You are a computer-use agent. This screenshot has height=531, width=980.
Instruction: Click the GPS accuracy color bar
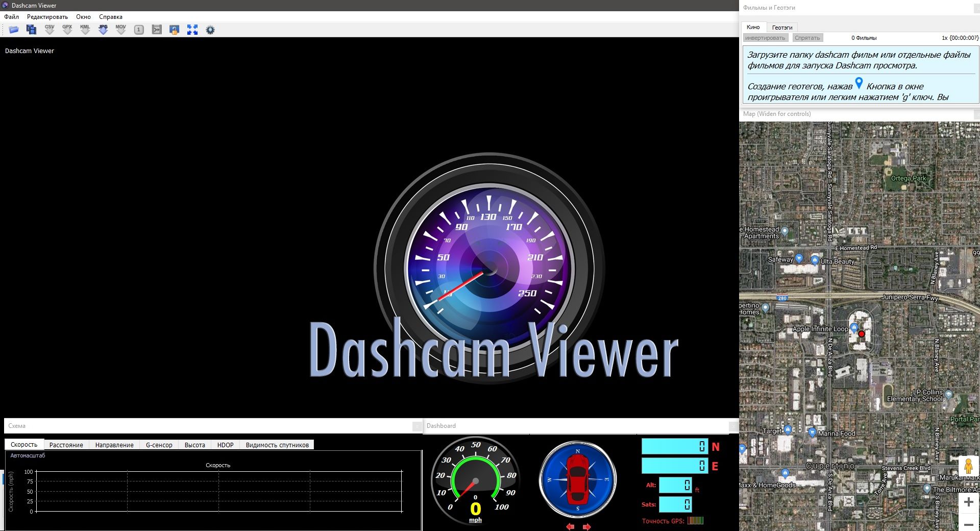click(695, 521)
